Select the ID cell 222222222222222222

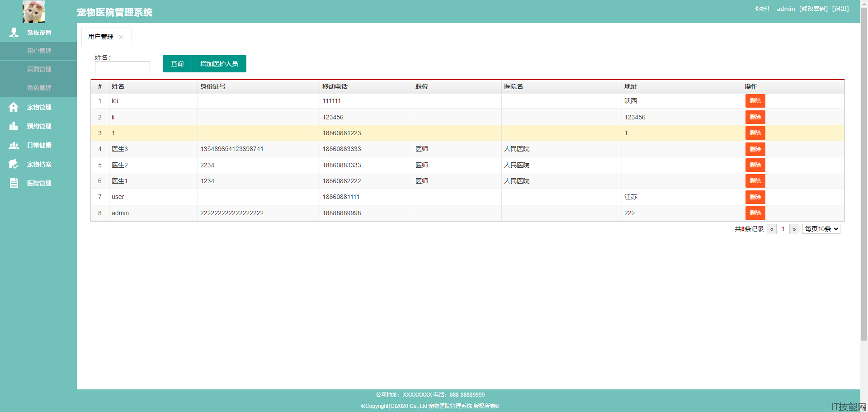click(259, 213)
